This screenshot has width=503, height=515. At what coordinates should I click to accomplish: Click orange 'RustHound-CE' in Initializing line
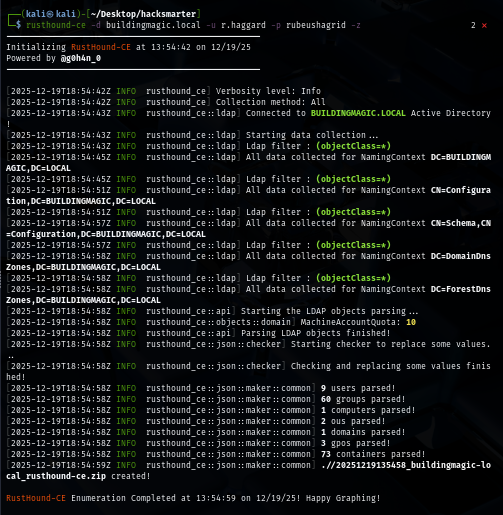click(101, 47)
